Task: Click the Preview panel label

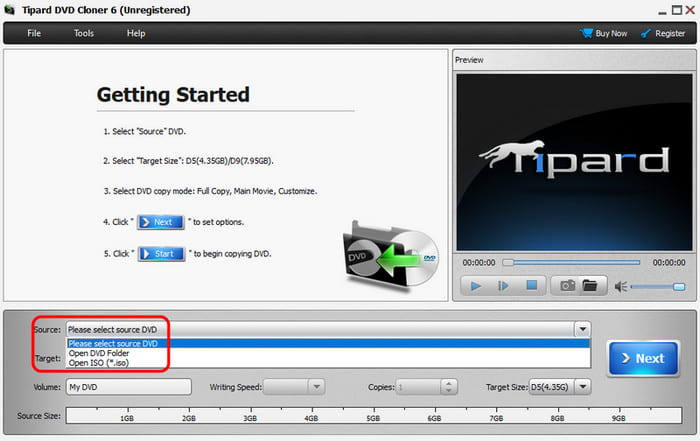Action: coord(469,60)
